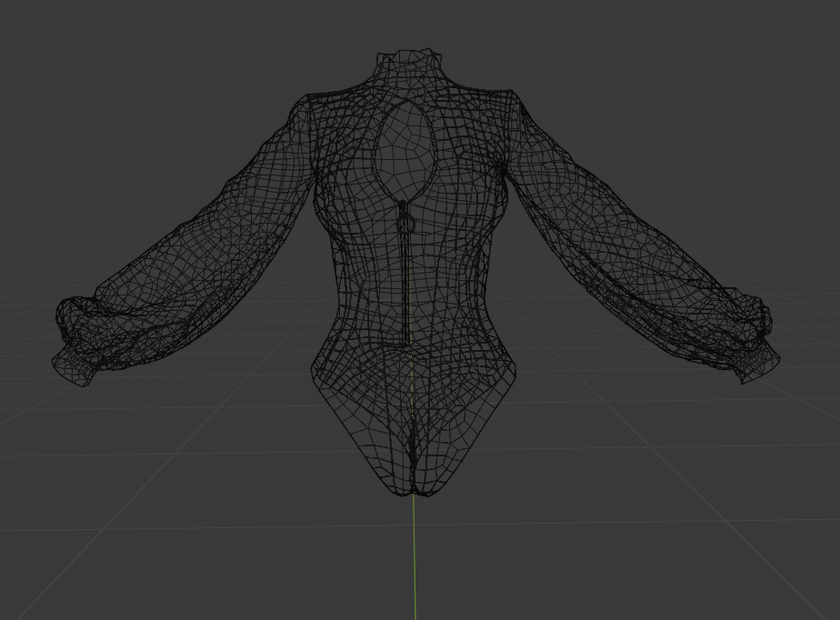840x620 pixels.
Task: Click the high collar of the mesh
Action: click(410, 66)
